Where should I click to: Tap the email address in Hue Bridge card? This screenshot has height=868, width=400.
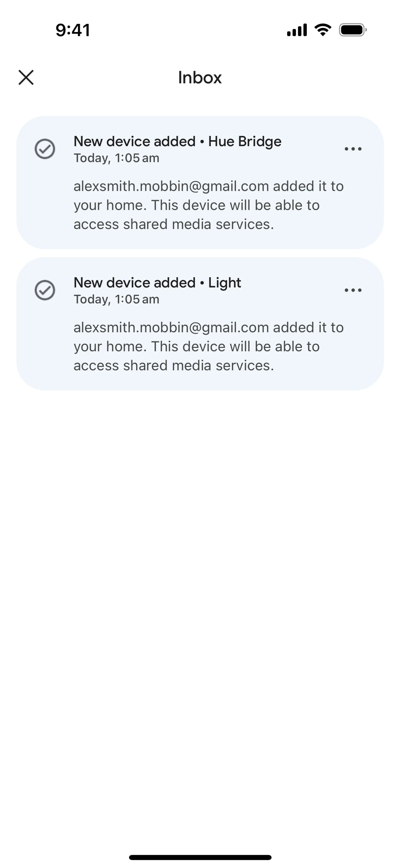(171, 186)
